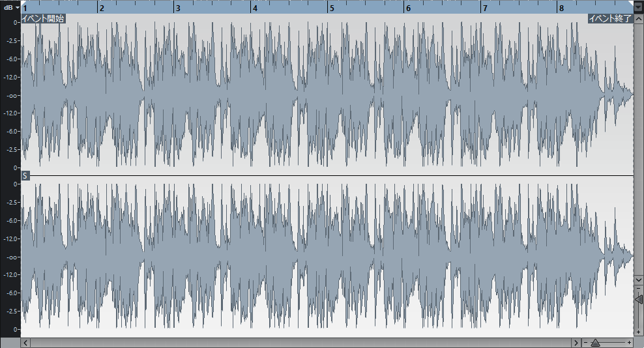Open ruler format dropdown arrow beside timeline

click(639, 7)
